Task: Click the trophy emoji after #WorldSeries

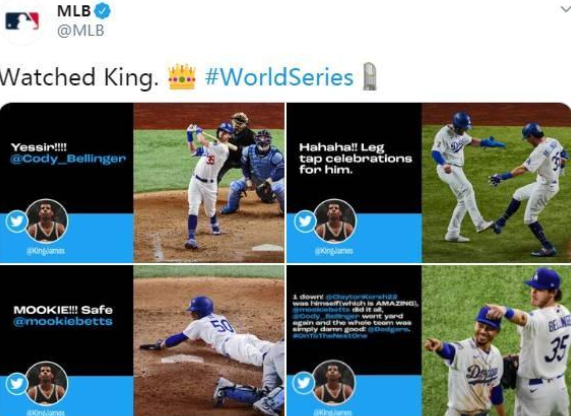Action: click(x=369, y=76)
